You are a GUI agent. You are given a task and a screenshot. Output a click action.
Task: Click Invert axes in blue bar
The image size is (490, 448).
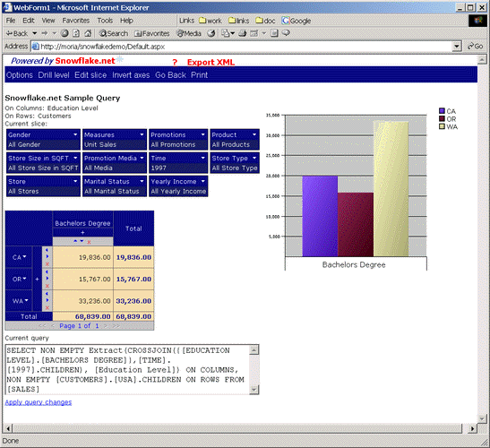[x=131, y=75]
